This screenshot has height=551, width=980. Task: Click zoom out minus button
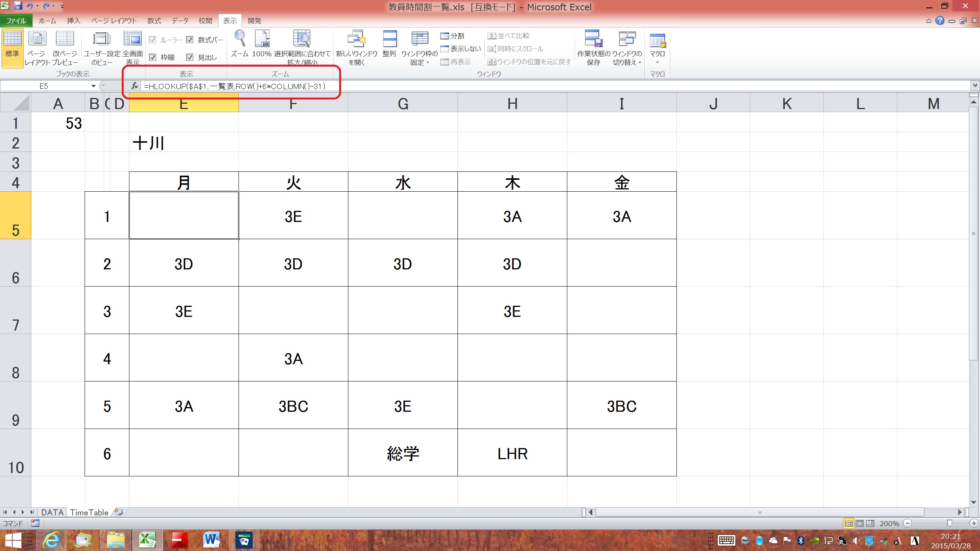[x=907, y=523]
